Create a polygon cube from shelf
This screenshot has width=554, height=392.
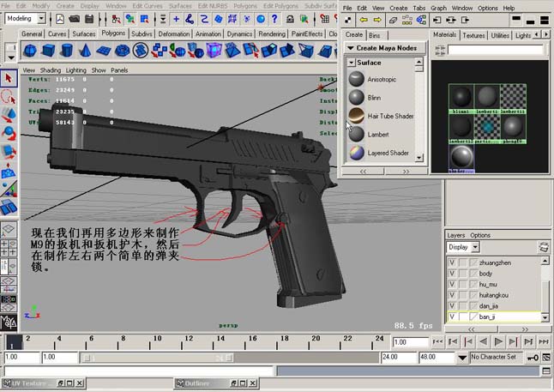tap(48, 51)
